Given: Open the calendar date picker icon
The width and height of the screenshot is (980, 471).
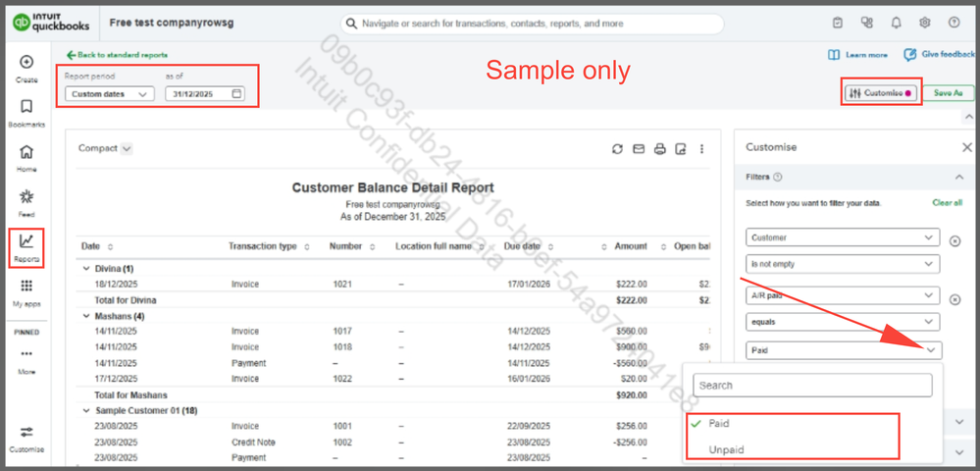Looking at the screenshot, I should [x=236, y=94].
